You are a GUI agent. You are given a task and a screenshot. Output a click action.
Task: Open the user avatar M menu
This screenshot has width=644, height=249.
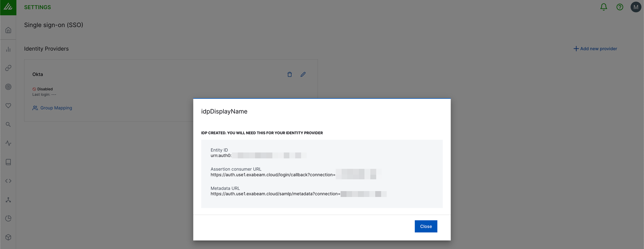(636, 7)
